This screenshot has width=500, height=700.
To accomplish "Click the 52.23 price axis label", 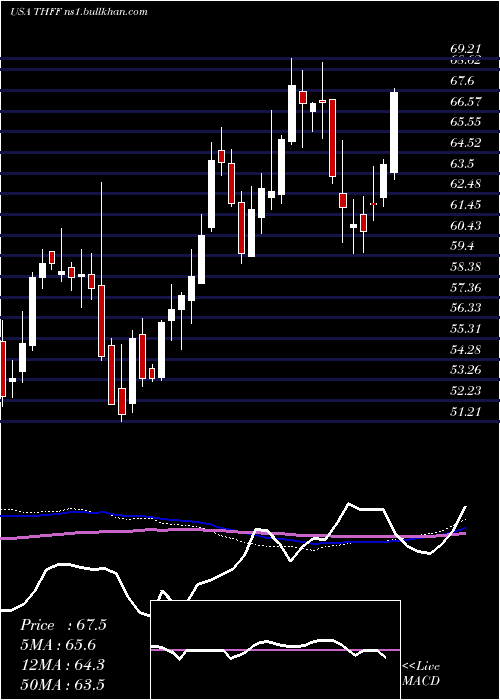I will tap(466, 392).
